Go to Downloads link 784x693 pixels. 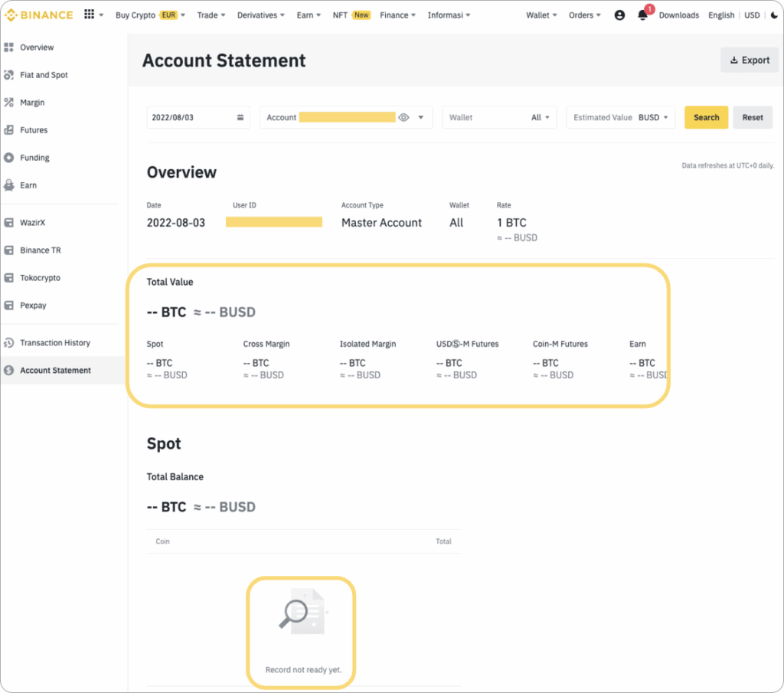tap(678, 15)
